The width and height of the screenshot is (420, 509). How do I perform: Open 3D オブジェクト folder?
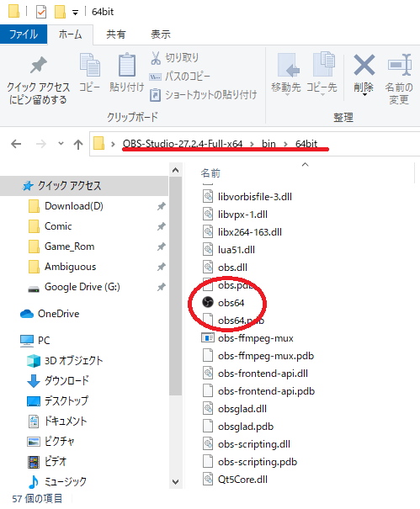(x=65, y=360)
